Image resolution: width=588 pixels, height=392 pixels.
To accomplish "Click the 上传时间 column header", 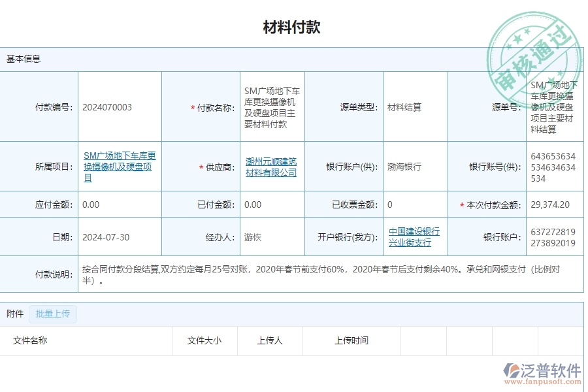I will [x=353, y=340].
